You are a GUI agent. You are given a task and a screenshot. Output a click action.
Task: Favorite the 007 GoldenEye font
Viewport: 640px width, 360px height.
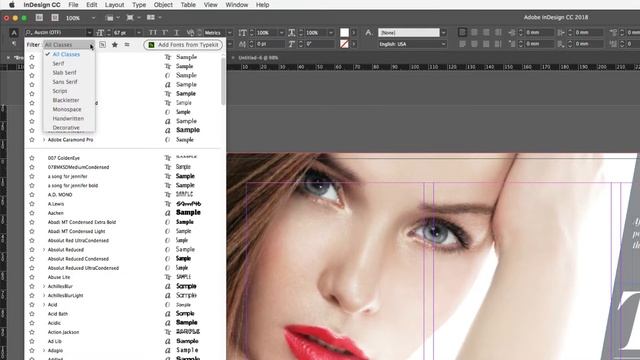click(x=32, y=158)
